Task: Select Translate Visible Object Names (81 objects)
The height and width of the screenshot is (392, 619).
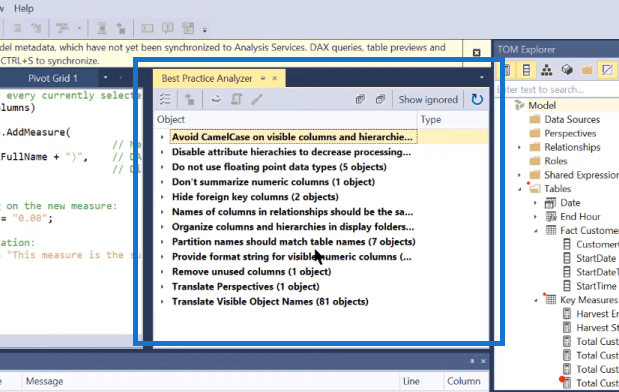Action: [x=270, y=302]
